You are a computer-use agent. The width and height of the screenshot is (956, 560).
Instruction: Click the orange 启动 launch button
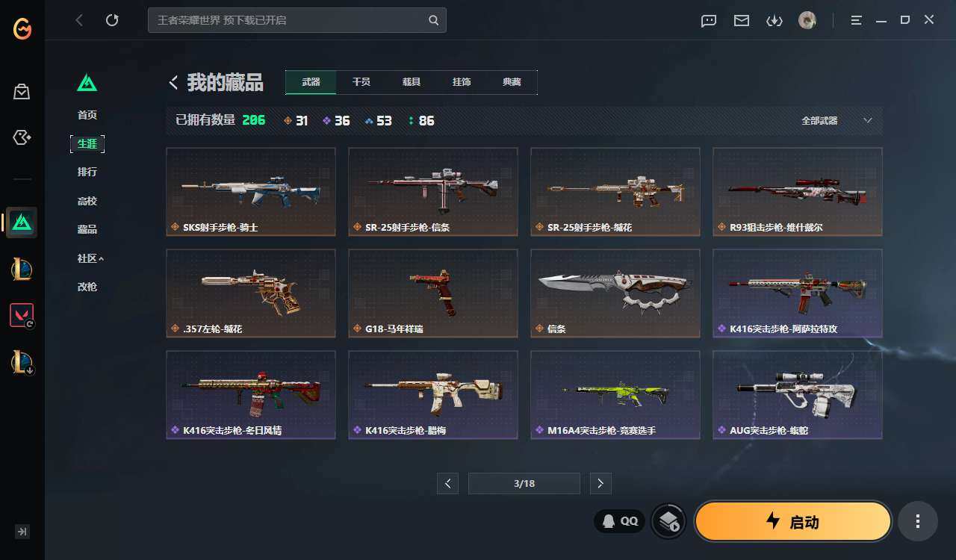tap(793, 521)
